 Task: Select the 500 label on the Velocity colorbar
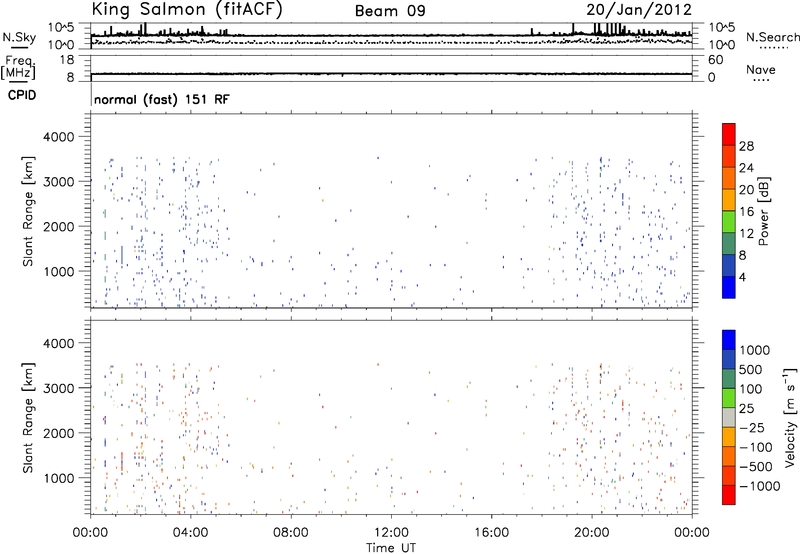(x=751, y=369)
